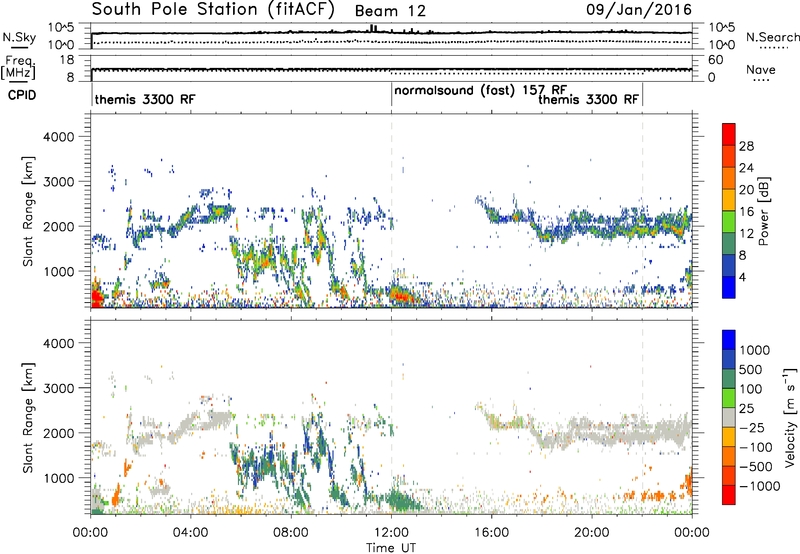Click the 'N.Search' legend label

[772, 37]
